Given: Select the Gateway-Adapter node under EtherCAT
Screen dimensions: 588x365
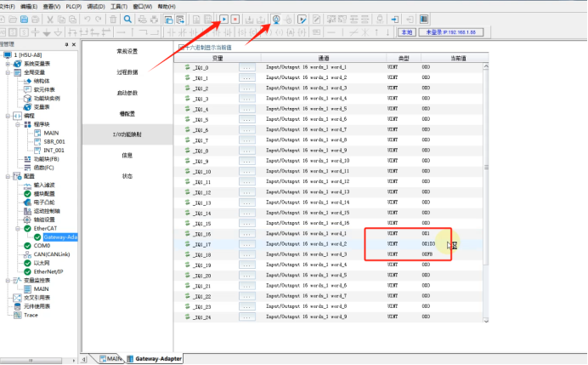Looking at the screenshot, I should tap(60, 237).
